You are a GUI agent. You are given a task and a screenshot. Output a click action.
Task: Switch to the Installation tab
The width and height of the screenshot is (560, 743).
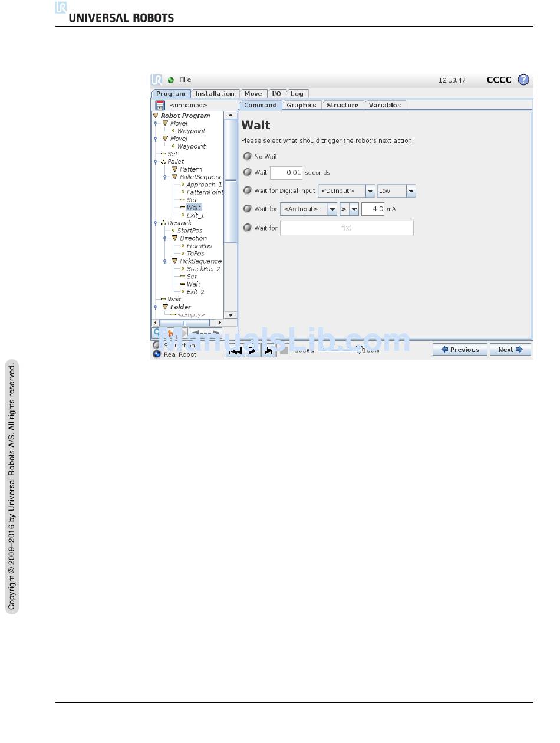[215, 93]
